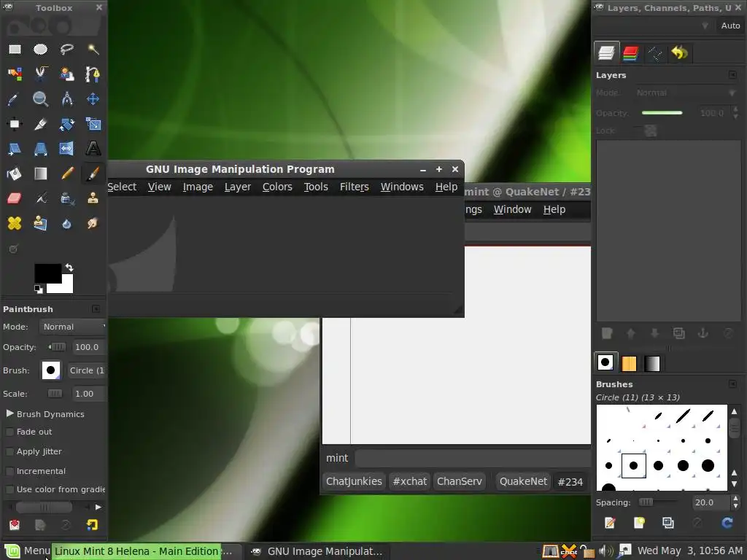
Task: Increase the brush Spacing value stepper
Action: (736, 499)
